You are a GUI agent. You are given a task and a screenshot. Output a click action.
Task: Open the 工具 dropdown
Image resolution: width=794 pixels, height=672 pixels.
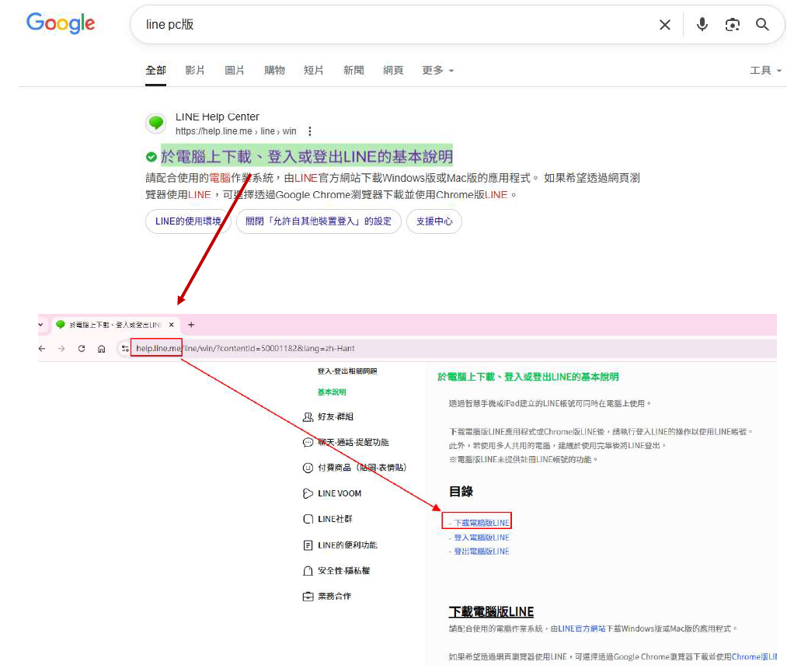pos(764,70)
